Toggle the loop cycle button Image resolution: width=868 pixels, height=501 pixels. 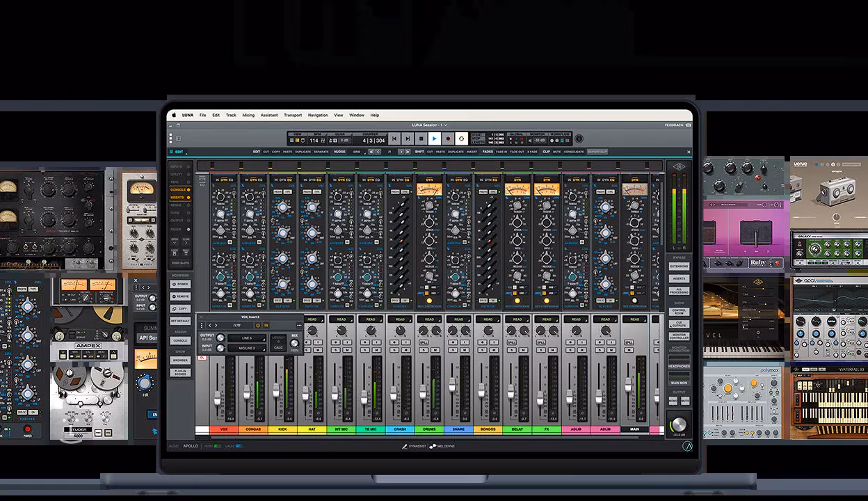coord(461,139)
